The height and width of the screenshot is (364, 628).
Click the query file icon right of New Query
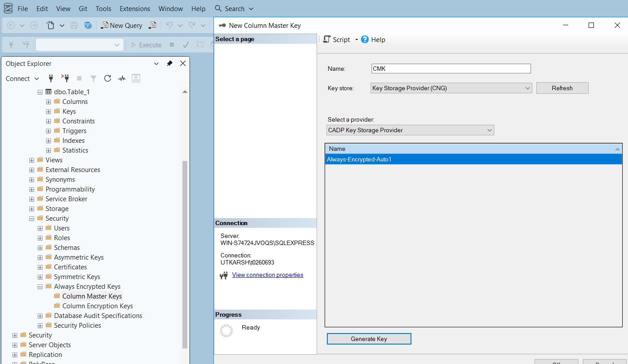point(152,25)
